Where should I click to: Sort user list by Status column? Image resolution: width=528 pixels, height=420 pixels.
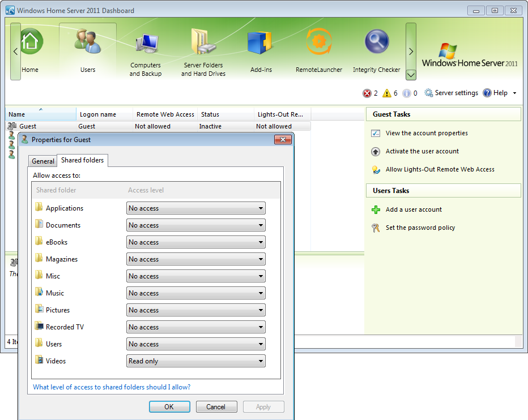[225, 114]
